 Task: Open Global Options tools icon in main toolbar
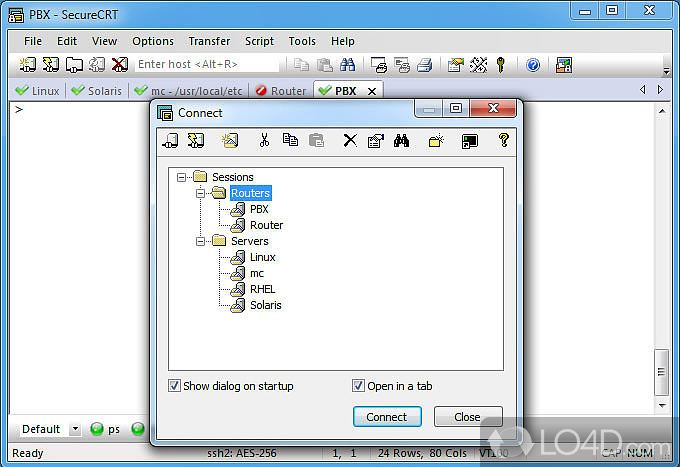point(479,65)
